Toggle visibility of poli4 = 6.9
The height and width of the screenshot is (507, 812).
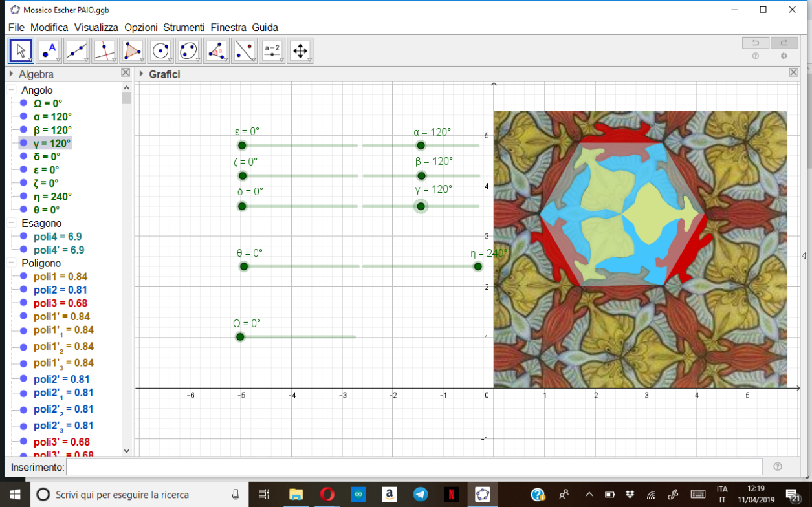(23, 237)
